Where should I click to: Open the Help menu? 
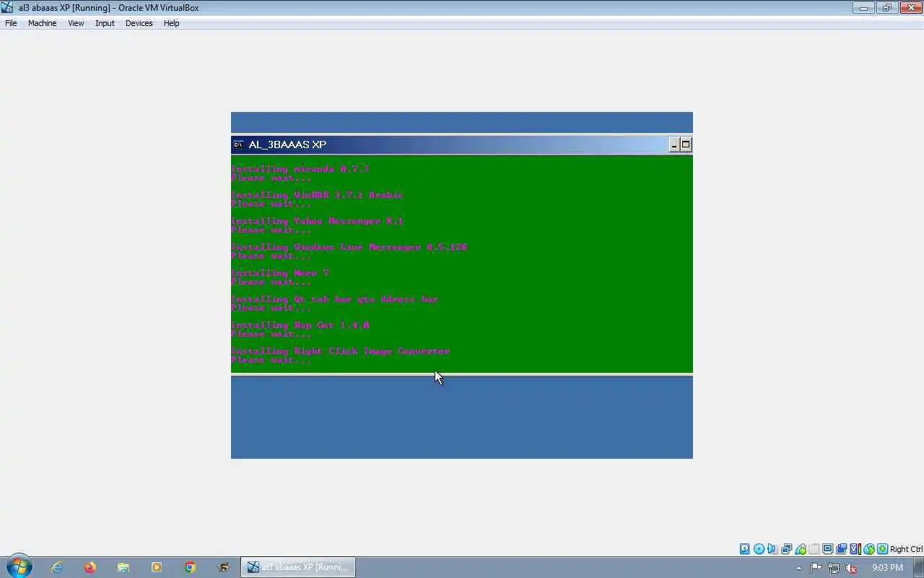pos(171,23)
